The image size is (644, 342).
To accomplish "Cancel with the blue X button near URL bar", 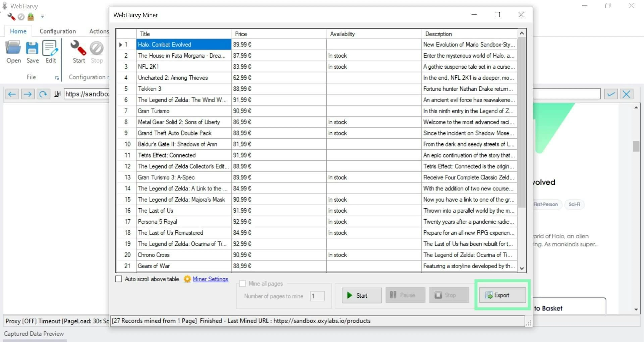I will pyautogui.click(x=626, y=94).
